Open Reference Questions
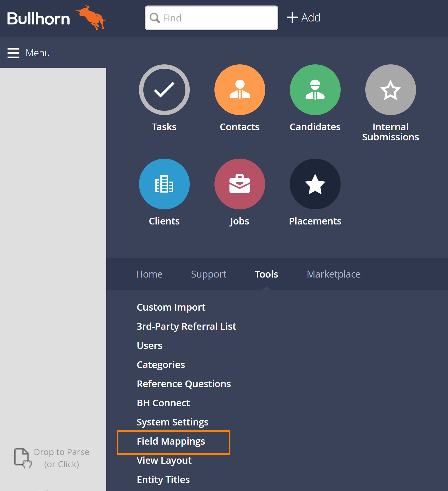 [x=184, y=384]
